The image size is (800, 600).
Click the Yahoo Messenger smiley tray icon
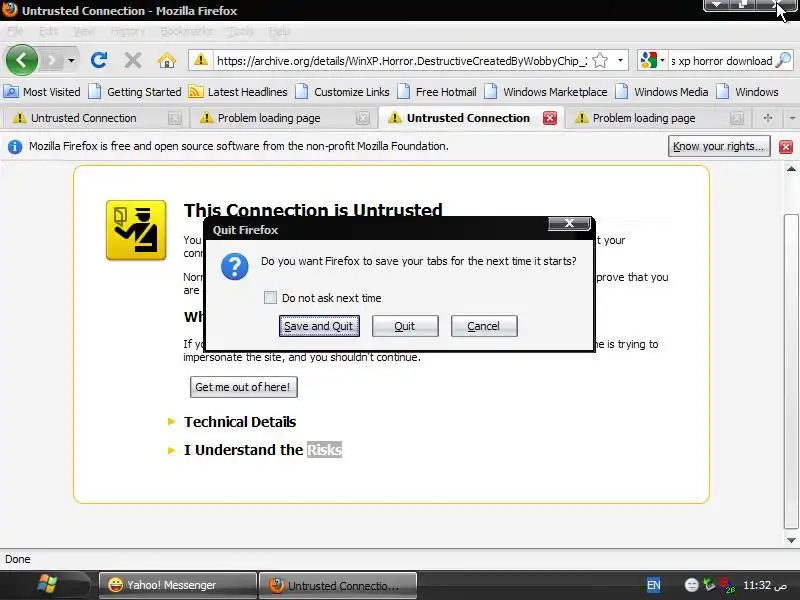[x=691, y=585]
